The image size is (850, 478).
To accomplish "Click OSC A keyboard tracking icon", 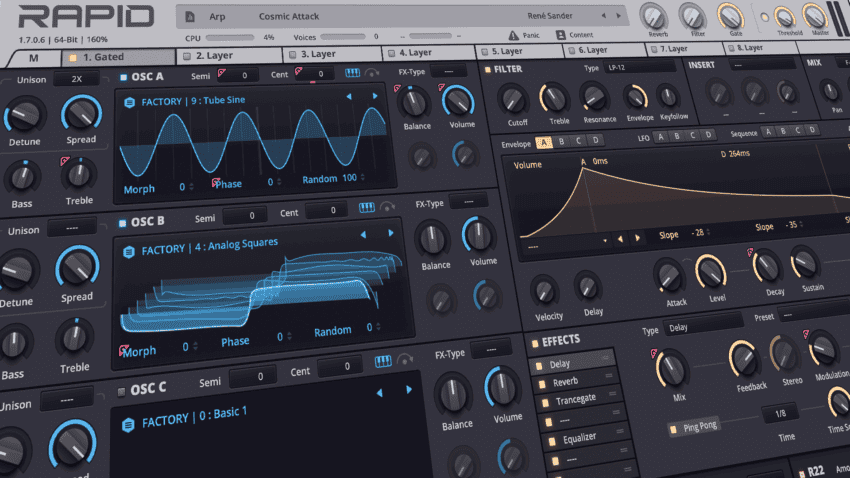I will (353, 73).
